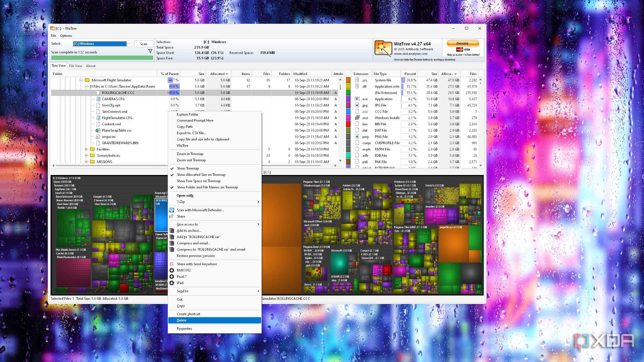
Task: Click the Share arrow icon in context menu
Action: [172, 216]
